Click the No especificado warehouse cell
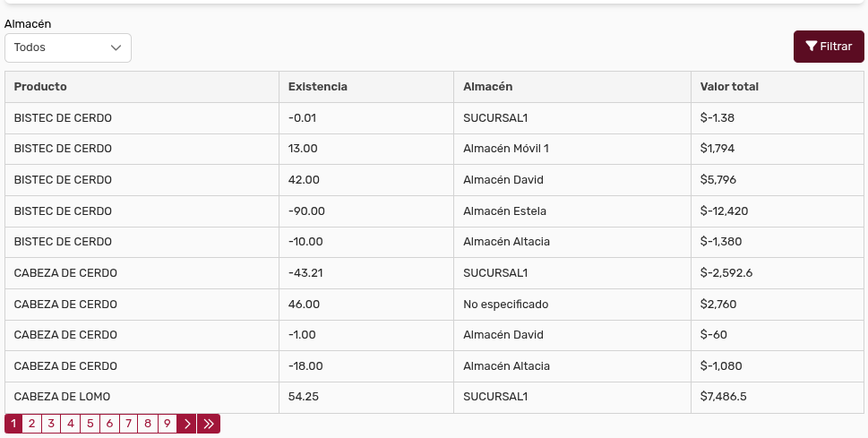 click(505, 305)
